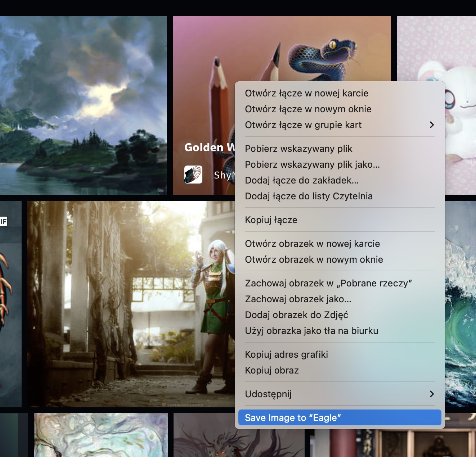
Task: Click "Kopiuj adres grafiki"
Action: (340, 354)
